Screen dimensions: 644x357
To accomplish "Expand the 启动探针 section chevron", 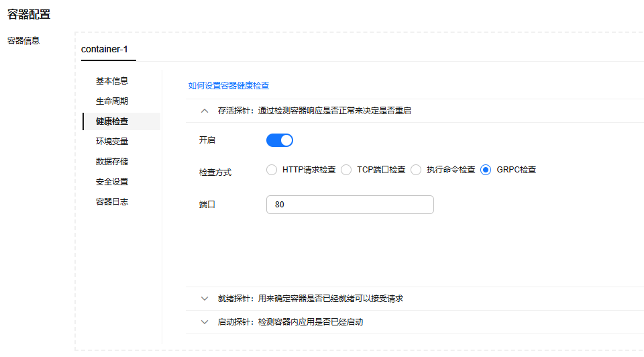I will 204,322.
